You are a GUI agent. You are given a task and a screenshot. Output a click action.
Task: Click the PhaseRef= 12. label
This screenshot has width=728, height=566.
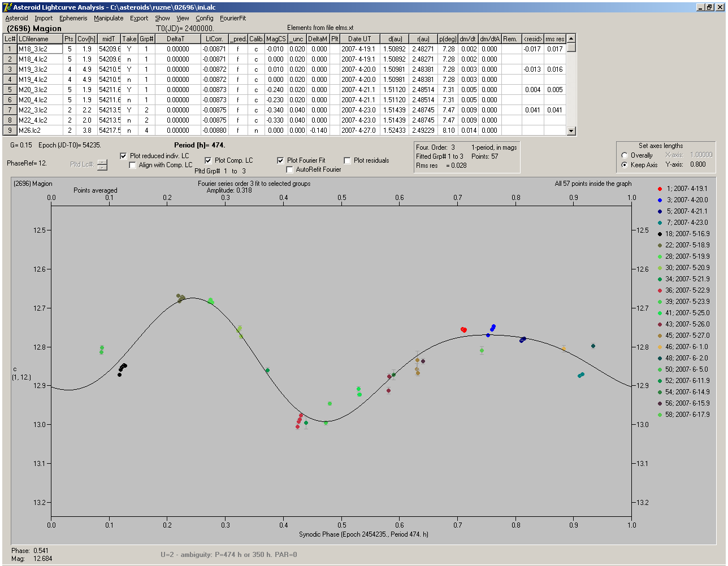click(x=27, y=163)
